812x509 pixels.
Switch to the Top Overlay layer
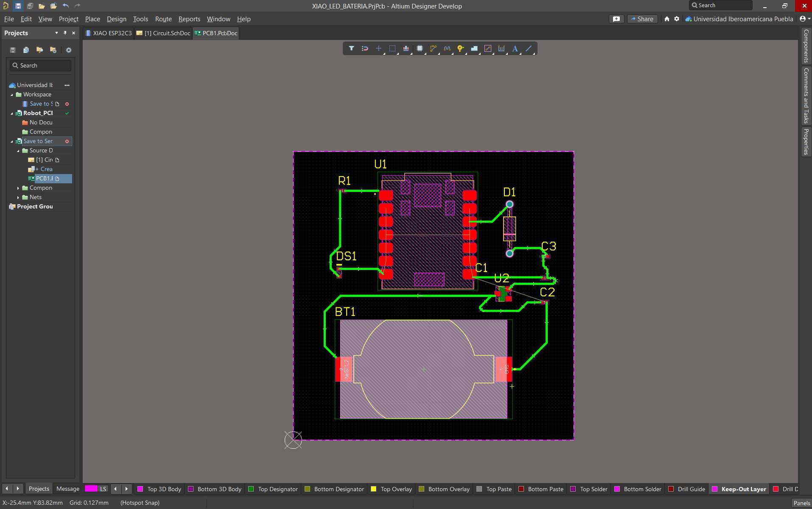point(395,489)
